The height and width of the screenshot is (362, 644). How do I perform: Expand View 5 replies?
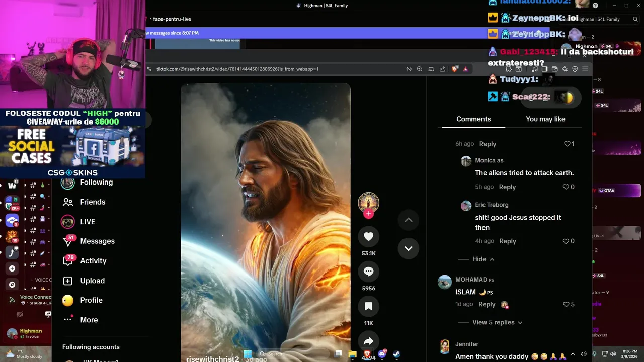click(497, 322)
